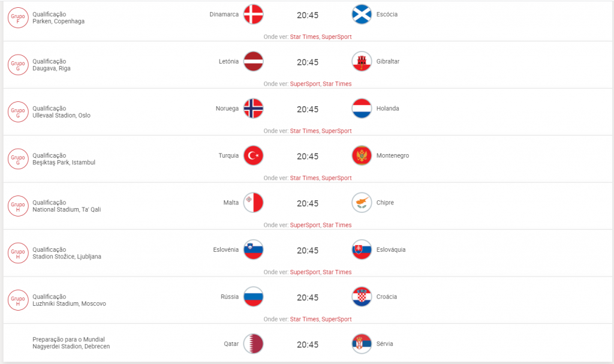Image resolution: width=614 pixels, height=364 pixels.
Task: Click the Eslováquia team name
Action: tap(391, 249)
